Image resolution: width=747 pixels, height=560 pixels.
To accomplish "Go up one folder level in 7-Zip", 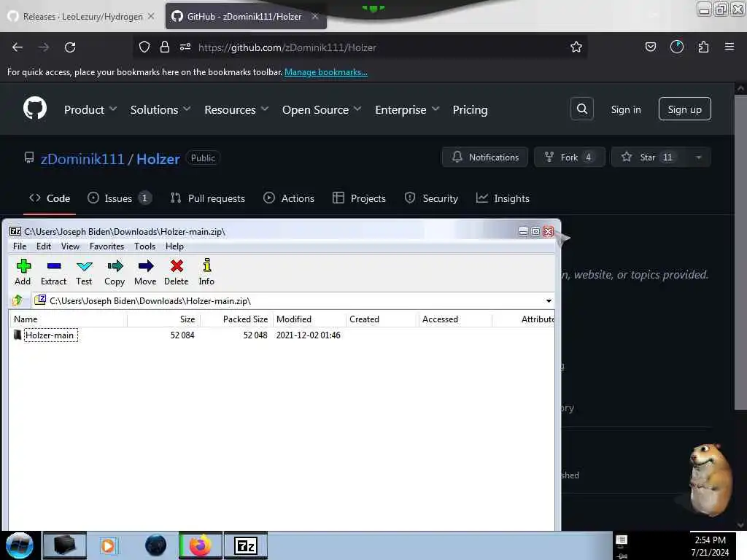I will click(x=18, y=300).
